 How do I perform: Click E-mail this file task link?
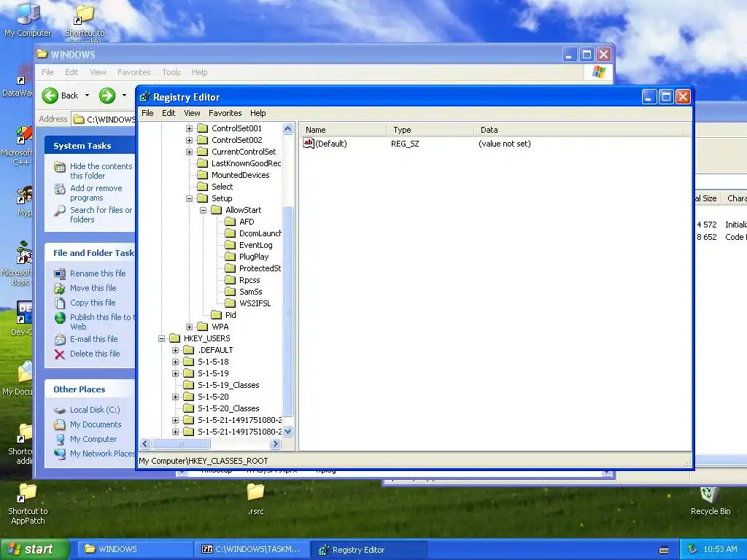(x=93, y=339)
